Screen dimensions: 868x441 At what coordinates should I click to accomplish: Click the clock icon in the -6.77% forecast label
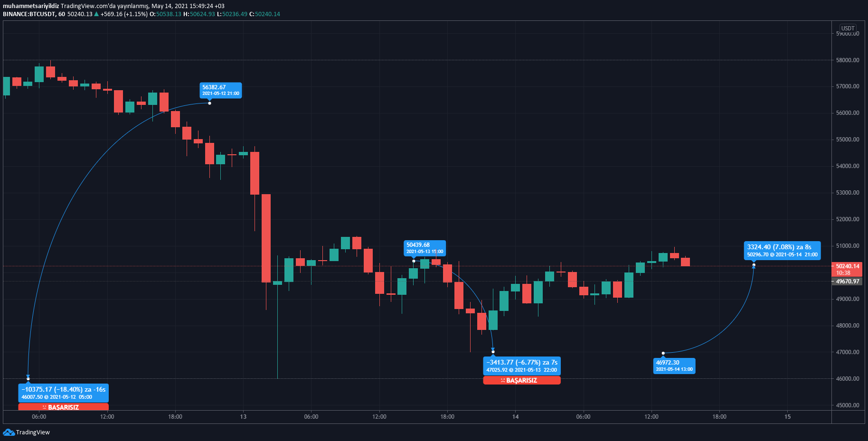click(x=511, y=370)
